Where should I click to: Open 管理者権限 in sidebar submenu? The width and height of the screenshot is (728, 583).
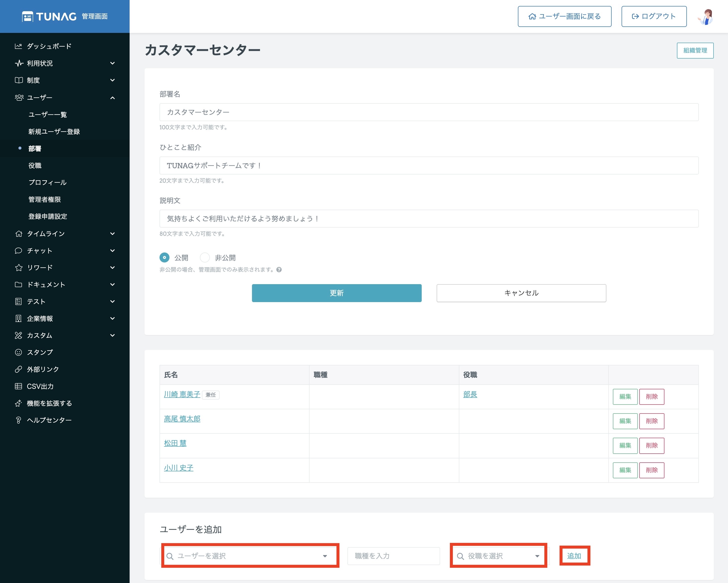point(45,199)
